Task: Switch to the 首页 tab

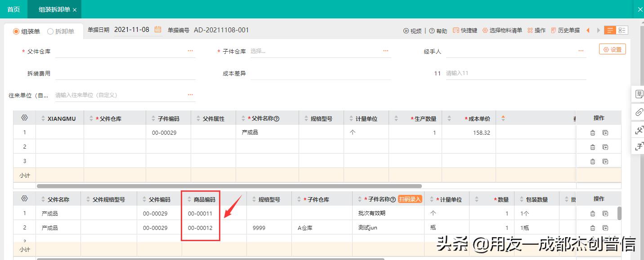Action: click(13, 9)
